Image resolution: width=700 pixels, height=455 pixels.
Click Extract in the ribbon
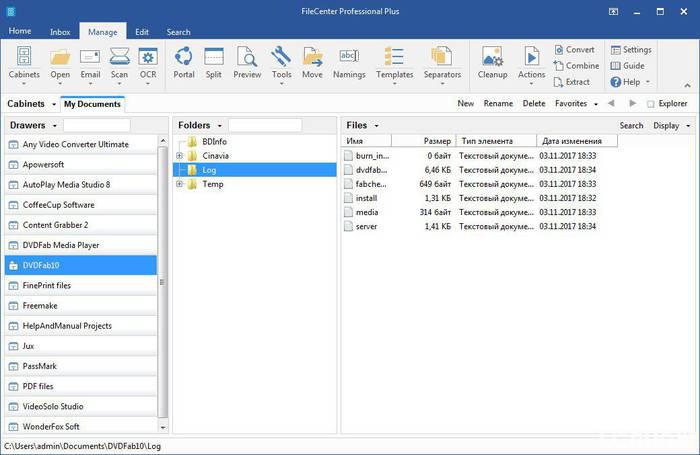[572, 82]
